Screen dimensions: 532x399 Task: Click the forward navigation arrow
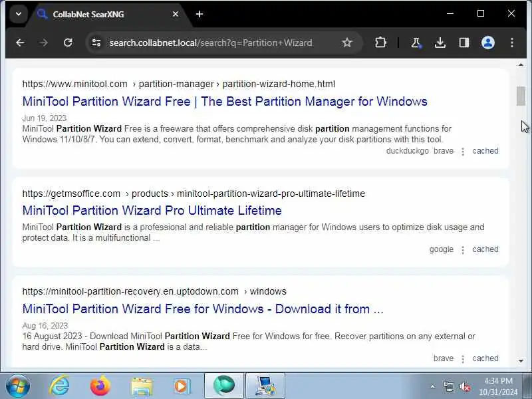pyautogui.click(x=43, y=43)
